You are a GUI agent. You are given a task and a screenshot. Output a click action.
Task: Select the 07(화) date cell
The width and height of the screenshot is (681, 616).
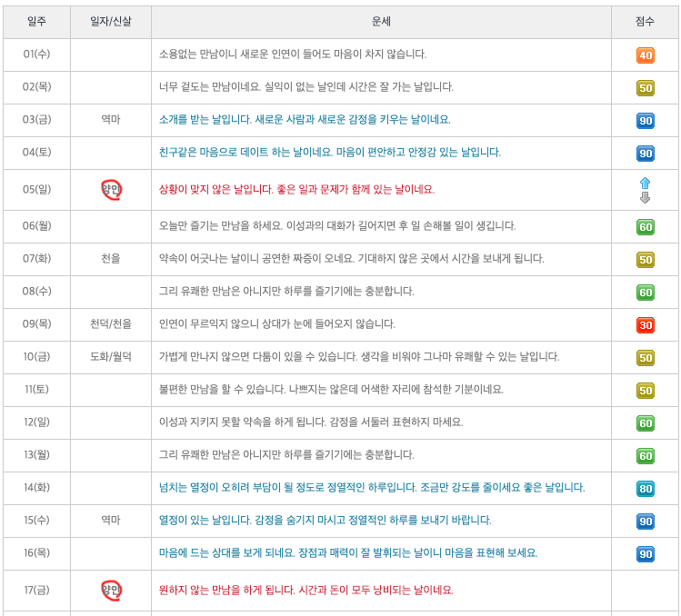point(37,259)
